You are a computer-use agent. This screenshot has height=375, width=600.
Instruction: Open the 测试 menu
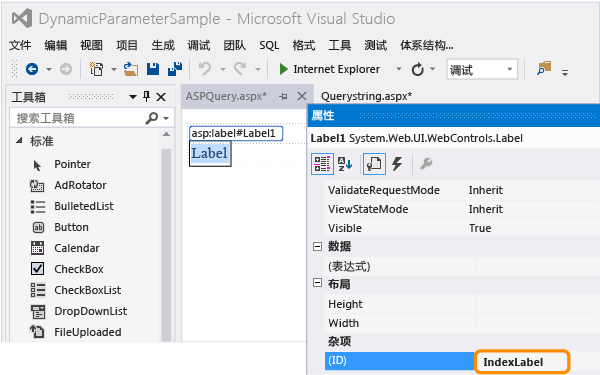click(375, 46)
